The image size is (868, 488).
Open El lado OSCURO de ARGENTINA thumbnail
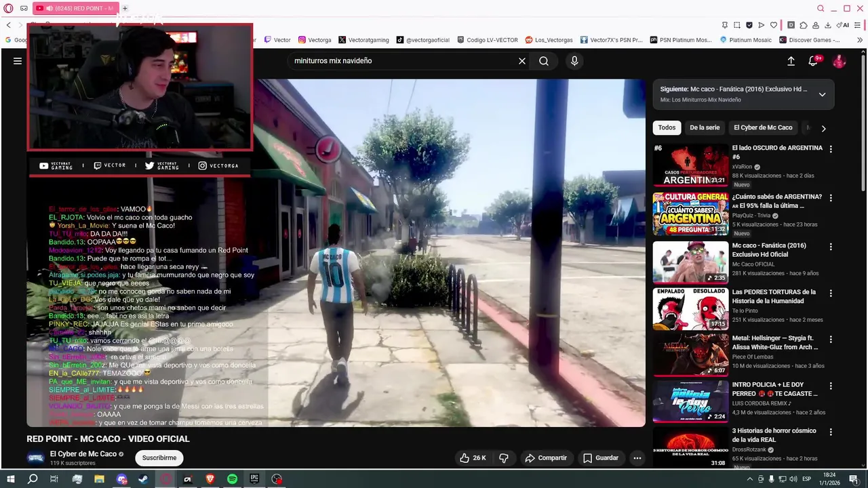point(690,165)
